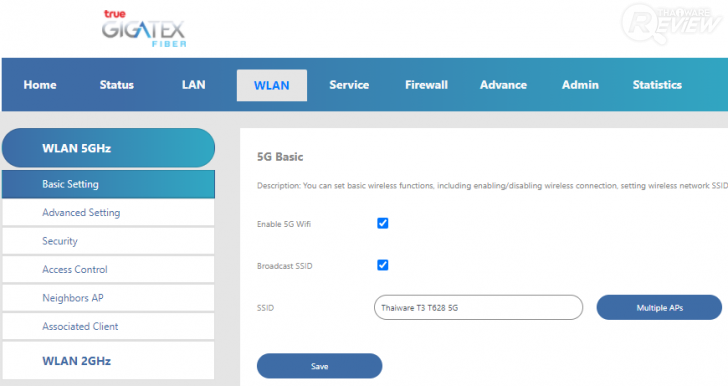
Task: Switch to the Admin tab
Action: tap(580, 85)
